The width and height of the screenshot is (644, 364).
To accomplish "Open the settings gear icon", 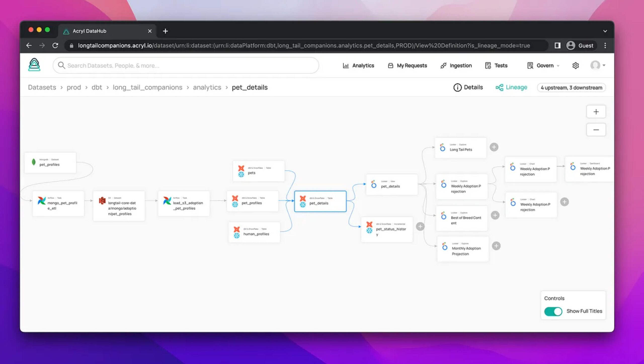I will (576, 65).
